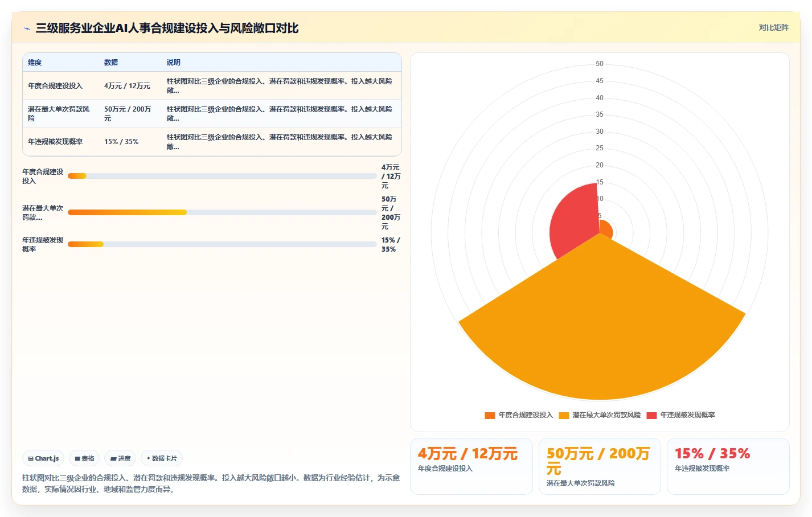This screenshot has height=517, width=812.
Task: Click the 年度合规建设投入 progress bar
Action: pyautogui.click(x=222, y=176)
